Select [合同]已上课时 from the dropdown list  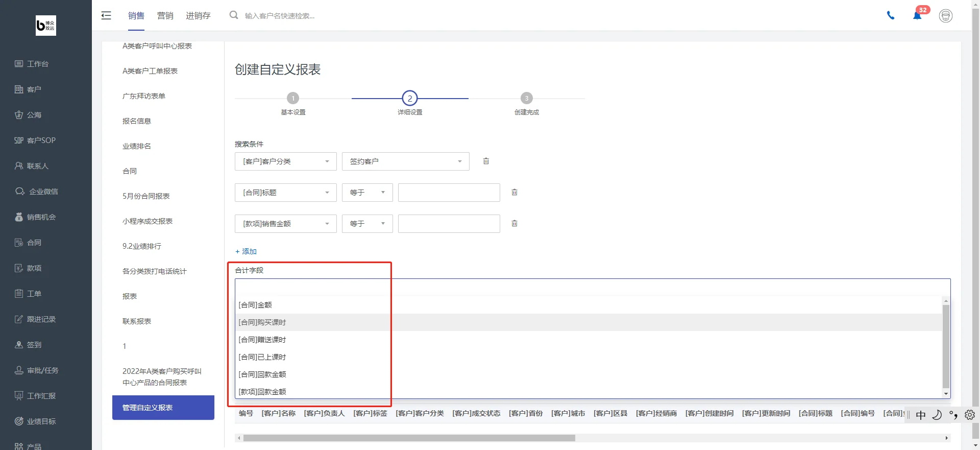589,357
